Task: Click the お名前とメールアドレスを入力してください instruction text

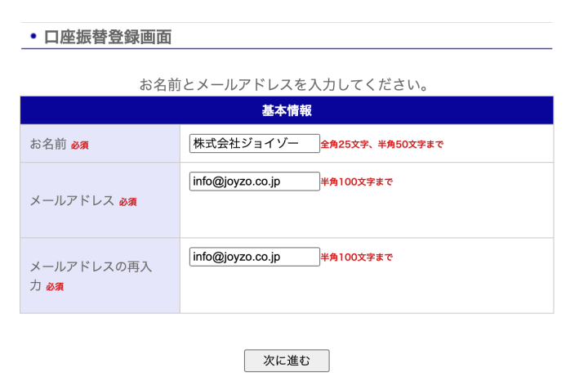Action: coord(284,84)
